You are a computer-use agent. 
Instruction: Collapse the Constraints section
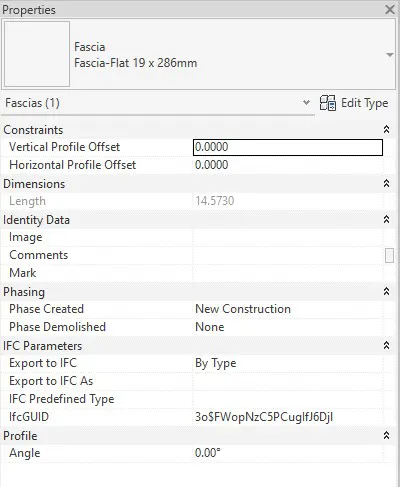(x=386, y=129)
